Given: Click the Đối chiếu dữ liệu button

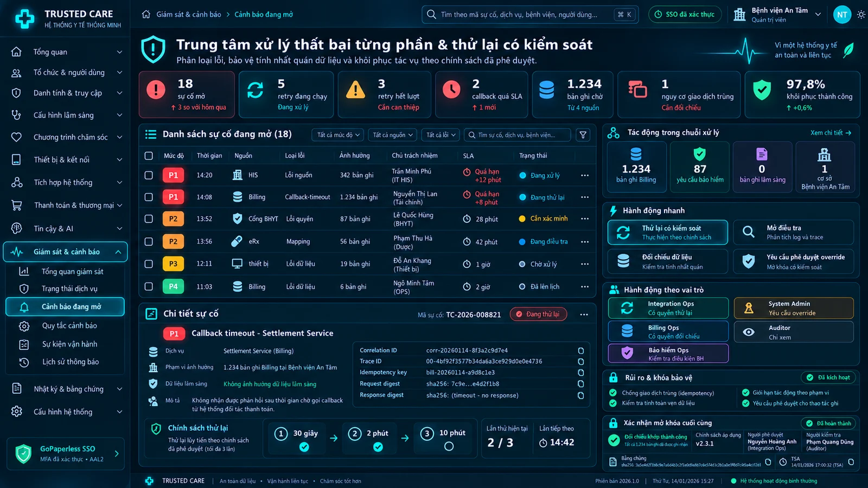Looking at the screenshot, I should pos(668,261).
